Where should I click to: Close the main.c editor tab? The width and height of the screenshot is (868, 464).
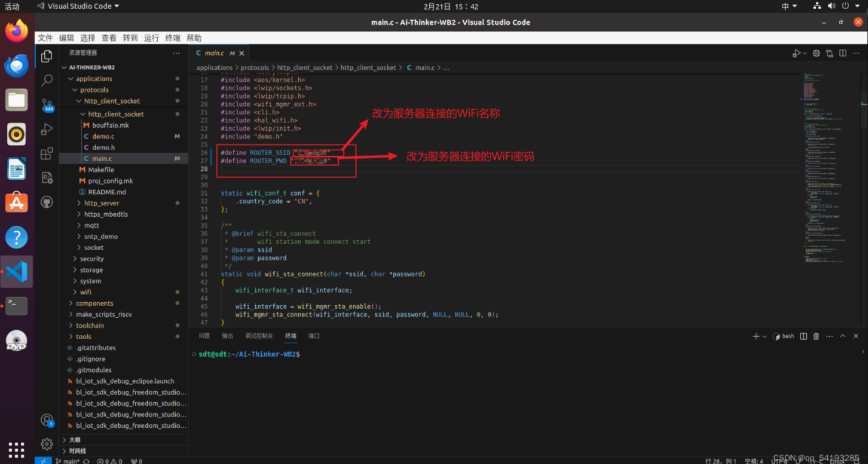[x=242, y=53]
